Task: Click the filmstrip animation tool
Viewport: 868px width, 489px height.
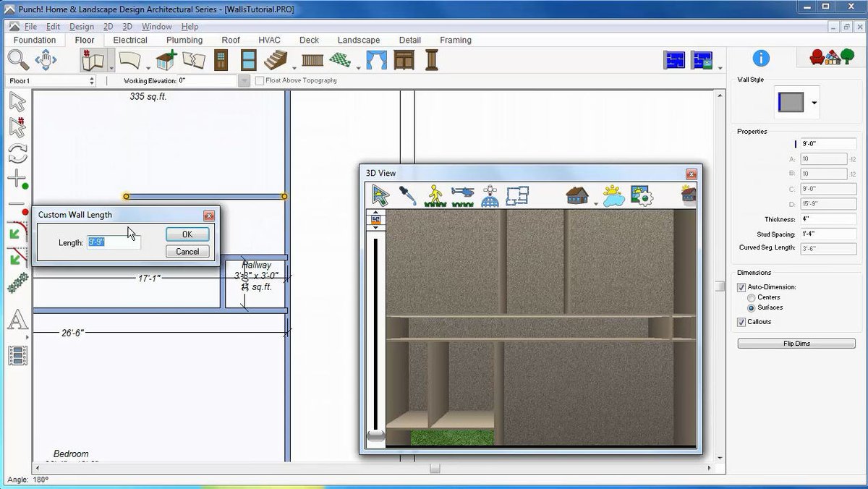Action: point(17,355)
